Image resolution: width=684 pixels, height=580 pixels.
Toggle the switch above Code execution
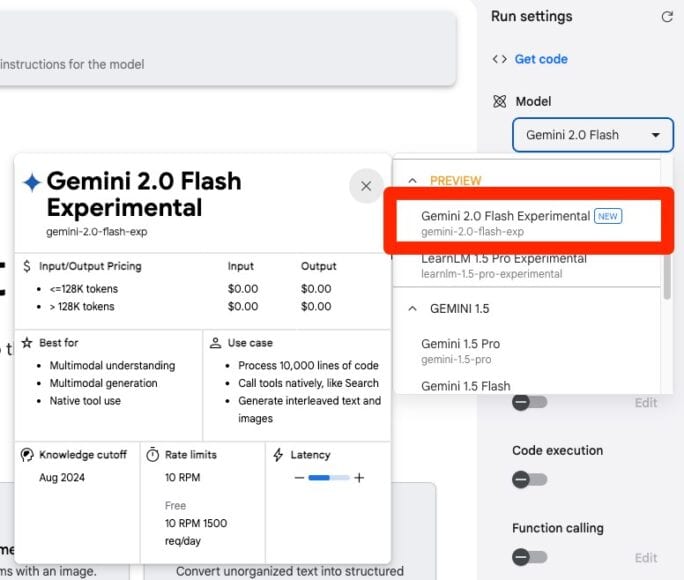(529, 402)
